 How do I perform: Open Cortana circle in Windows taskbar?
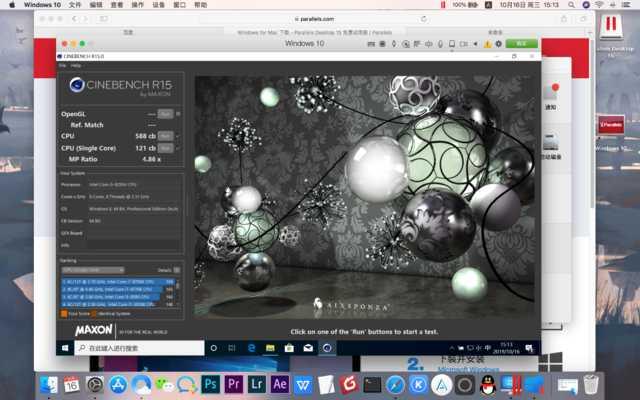click(213, 348)
